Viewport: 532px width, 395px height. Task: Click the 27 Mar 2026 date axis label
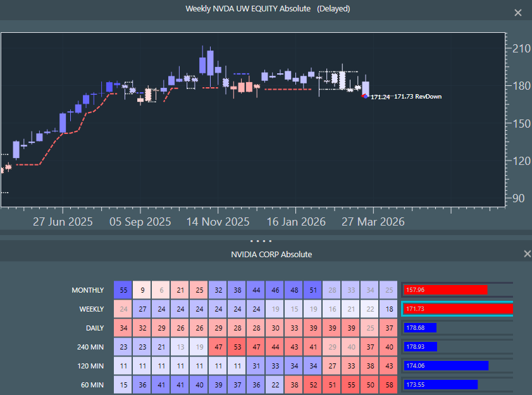[373, 222]
